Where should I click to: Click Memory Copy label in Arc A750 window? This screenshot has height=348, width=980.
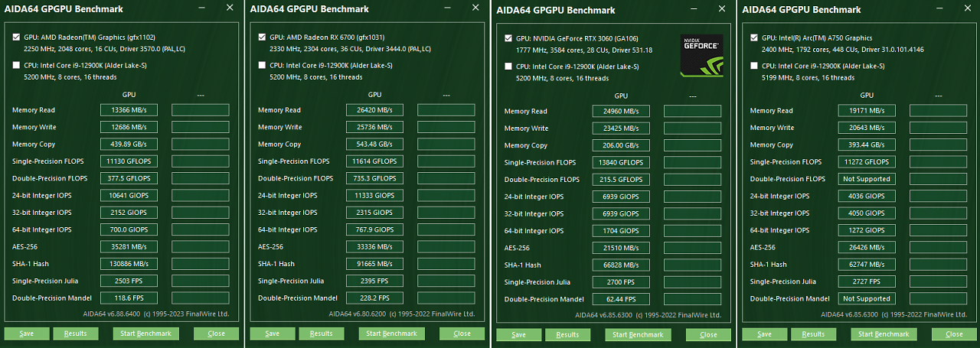point(772,145)
